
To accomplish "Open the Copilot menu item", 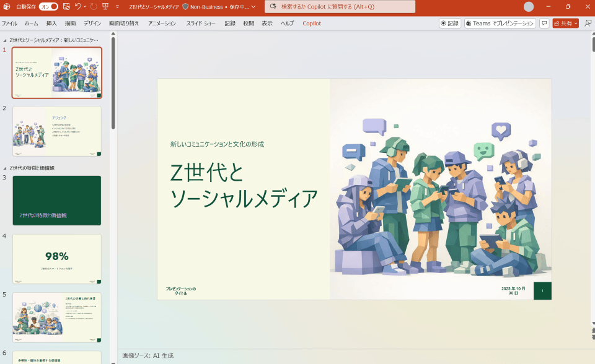I will click(x=311, y=23).
